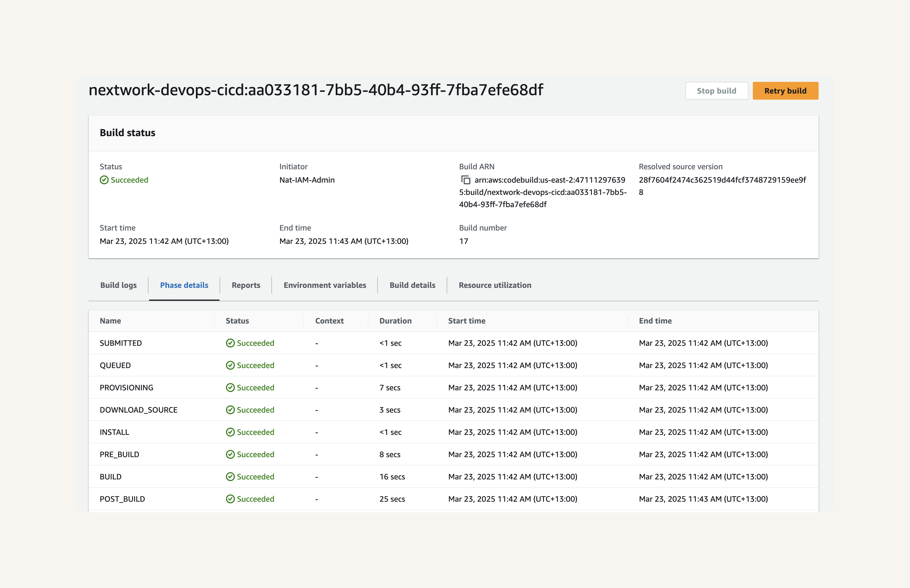Click the POST_BUILD phase name
The image size is (910, 588).
coord(122,499)
